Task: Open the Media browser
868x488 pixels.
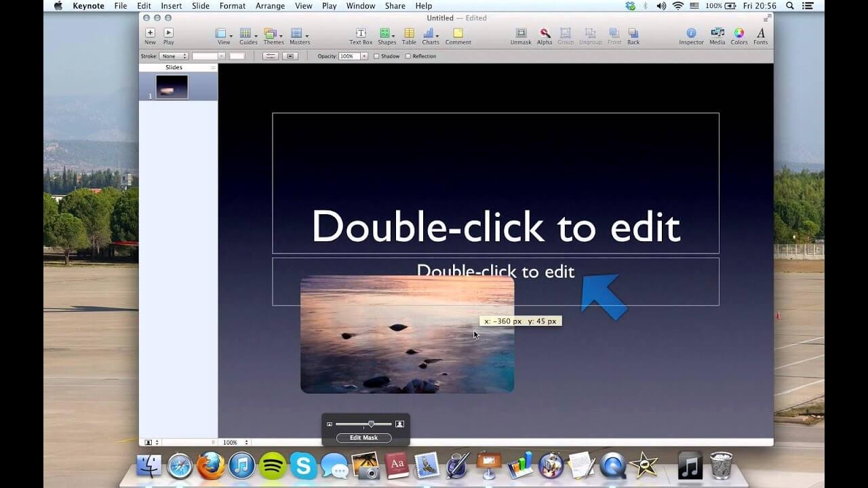Action: (x=717, y=36)
